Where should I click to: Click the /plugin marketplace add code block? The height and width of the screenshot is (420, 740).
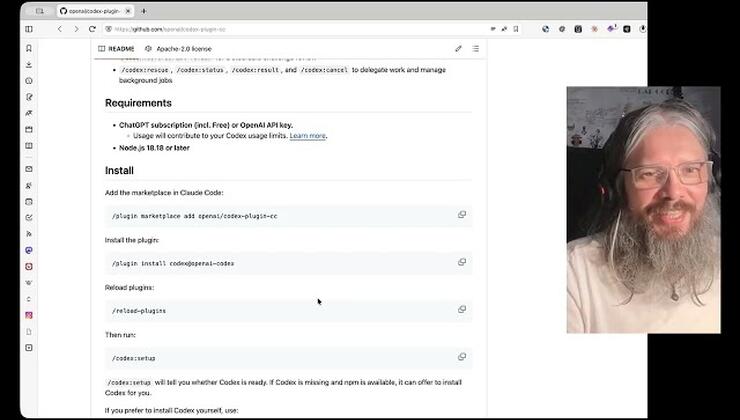tap(288, 216)
